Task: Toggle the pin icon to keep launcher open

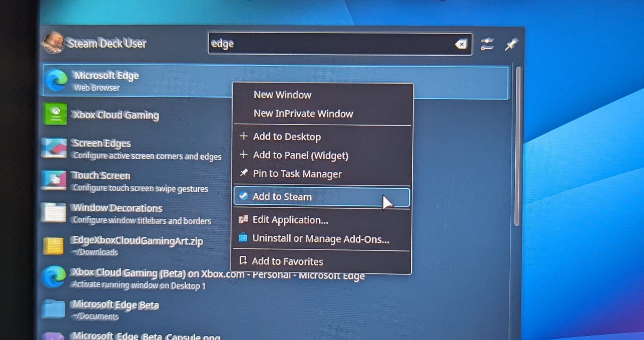Action: click(511, 44)
